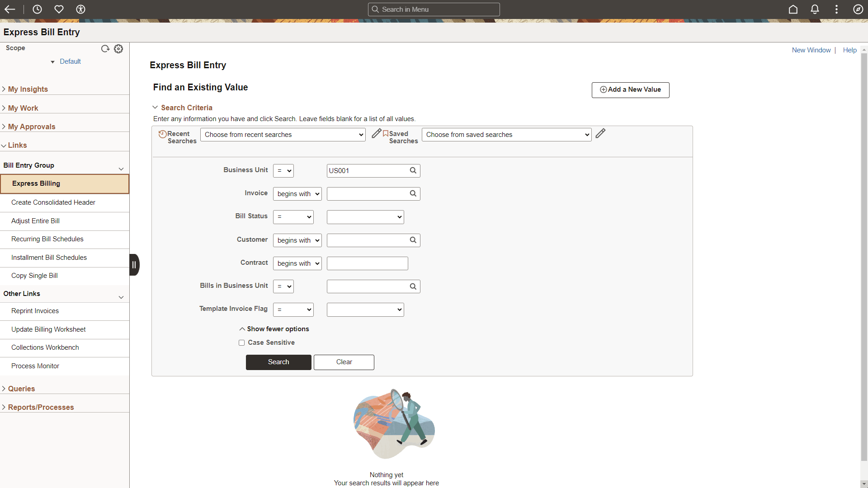
Task: Collapse the Other Links section chevron
Action: pos(121,297)
